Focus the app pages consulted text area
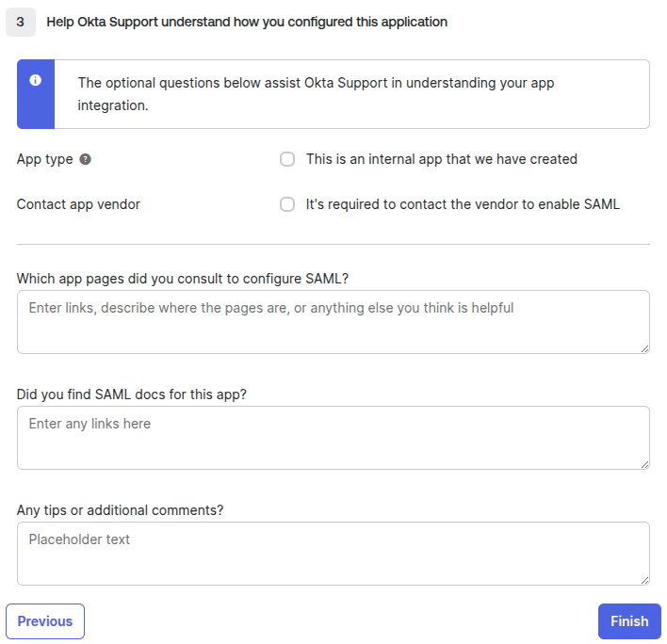This screenshot has width=667, height=644. (x=333, y=322)
